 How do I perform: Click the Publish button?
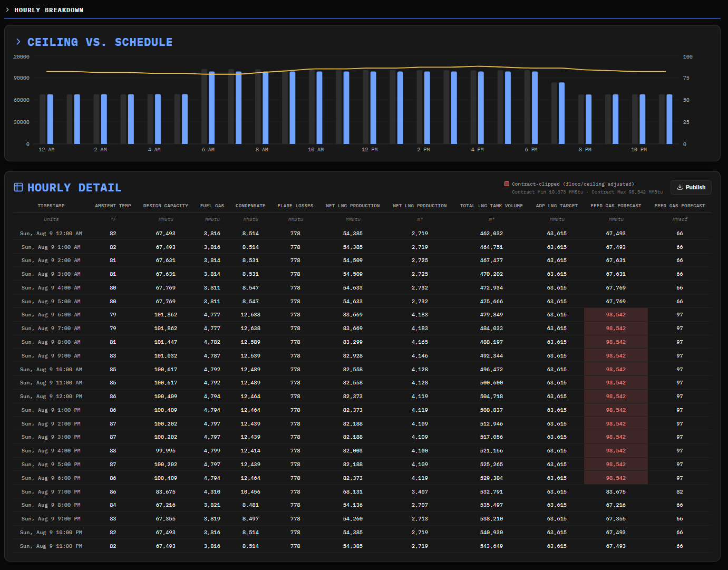691,187
